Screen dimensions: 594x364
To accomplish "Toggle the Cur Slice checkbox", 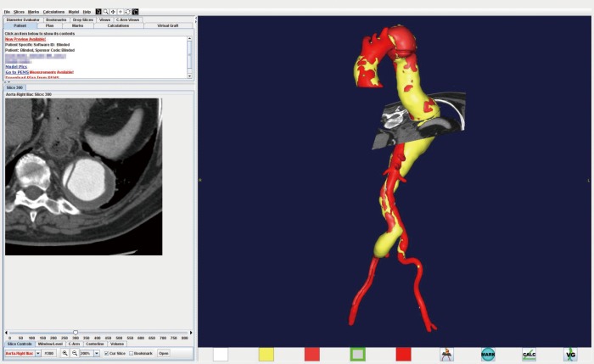I will coord(106,354).
